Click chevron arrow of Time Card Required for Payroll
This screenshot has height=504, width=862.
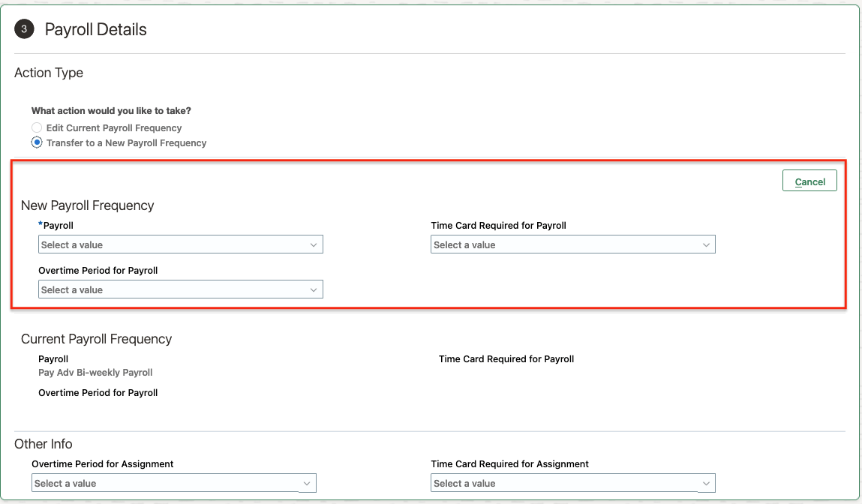706,245
